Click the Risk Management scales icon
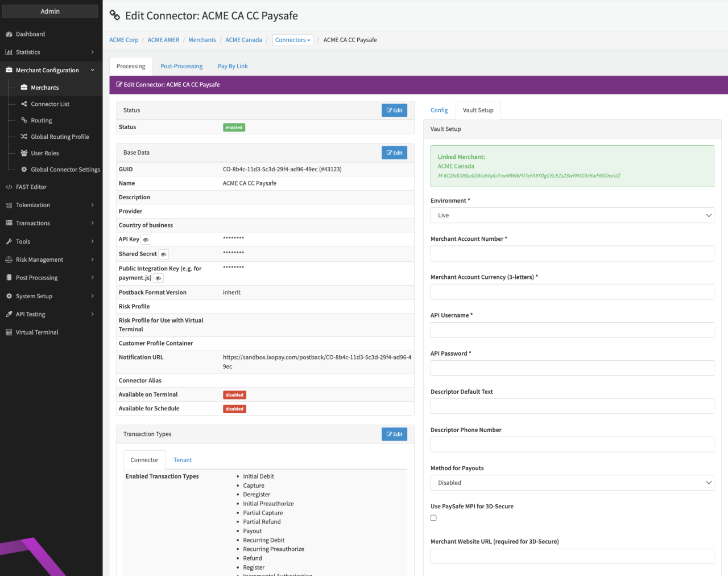Image resolution: width=728 pixels, height=576 pixels. click(9, 260)
